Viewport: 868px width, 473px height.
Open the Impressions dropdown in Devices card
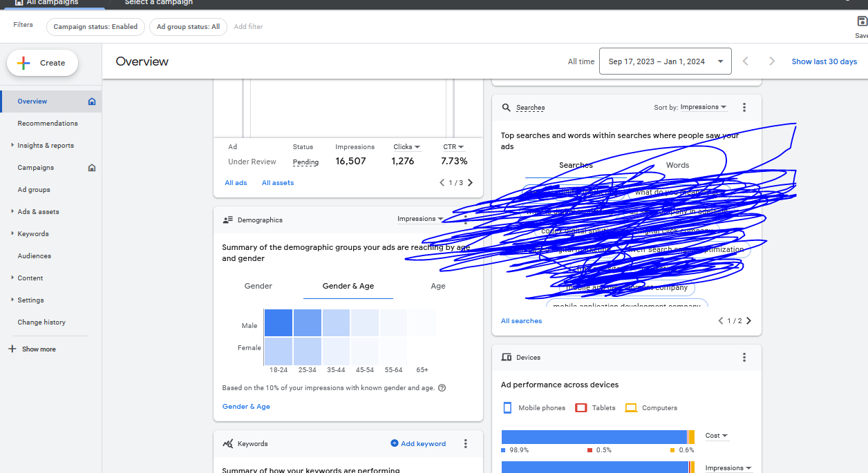coord(728,468)
